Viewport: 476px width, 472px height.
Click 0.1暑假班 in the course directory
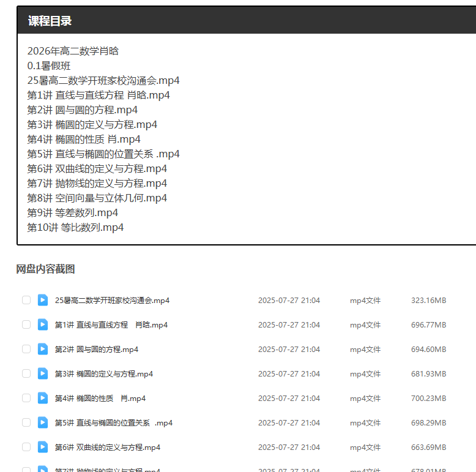pyautogui.click(x=49, y=66)
